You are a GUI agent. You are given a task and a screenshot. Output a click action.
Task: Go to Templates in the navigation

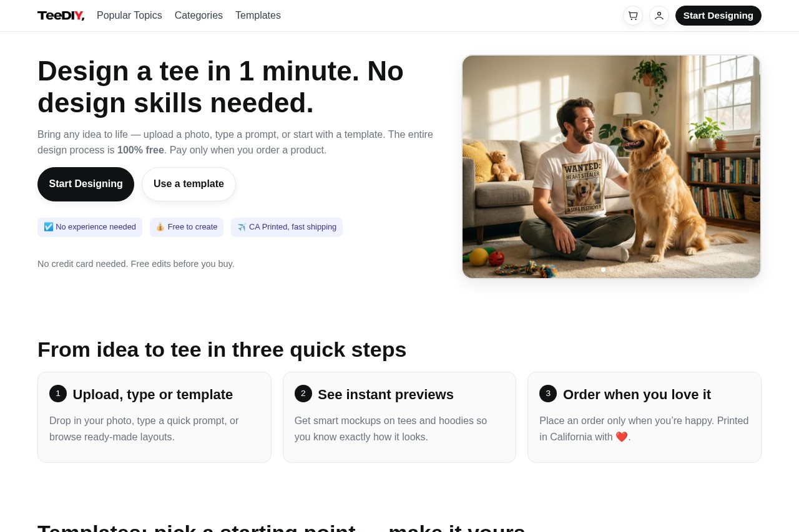[258, 16]
